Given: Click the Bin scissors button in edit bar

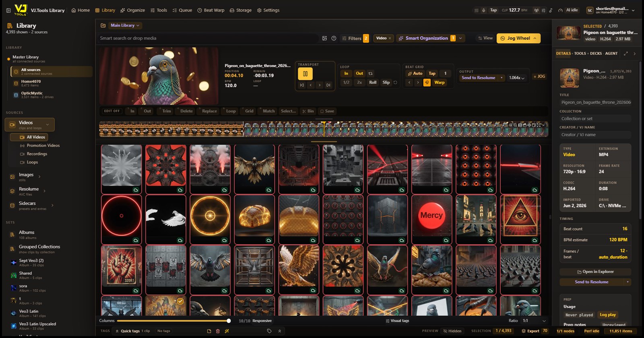Looking at the screenshot, I should click(x=308, y=111).
